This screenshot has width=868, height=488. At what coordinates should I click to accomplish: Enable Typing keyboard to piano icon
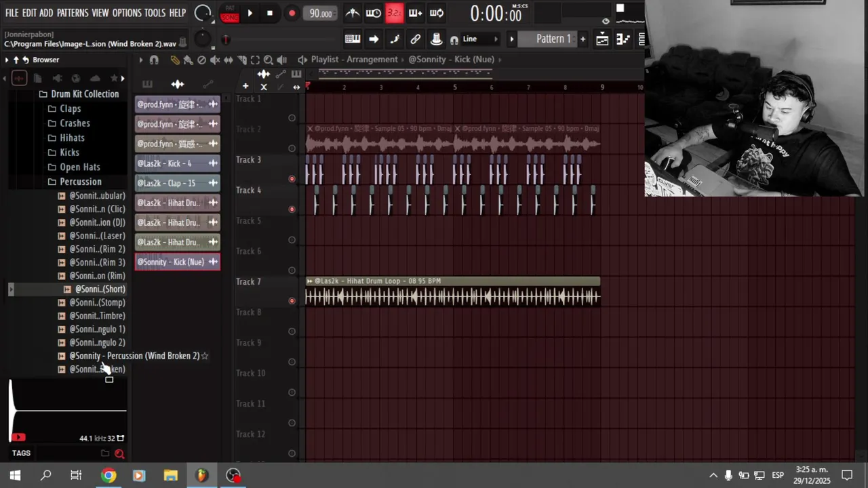click(353, 39)
